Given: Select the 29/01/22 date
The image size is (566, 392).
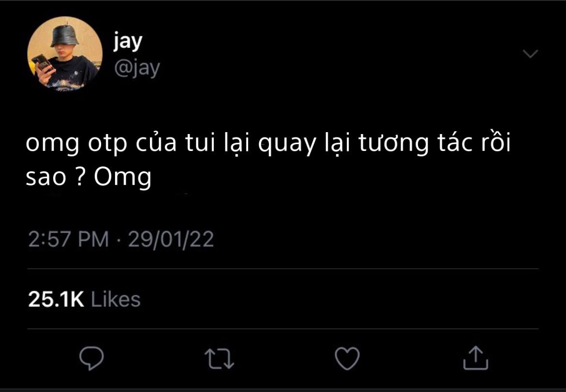Looking at the screenshot, I should click(x=171, y=240).
